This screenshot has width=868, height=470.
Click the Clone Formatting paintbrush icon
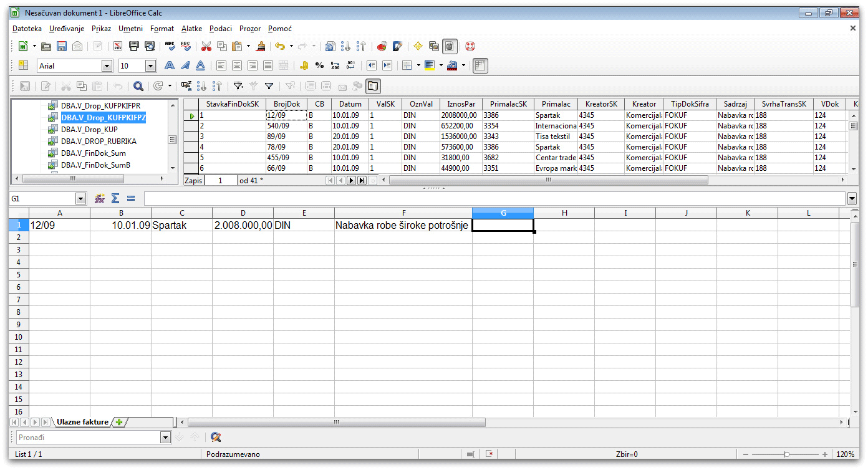tap(261, 46)
